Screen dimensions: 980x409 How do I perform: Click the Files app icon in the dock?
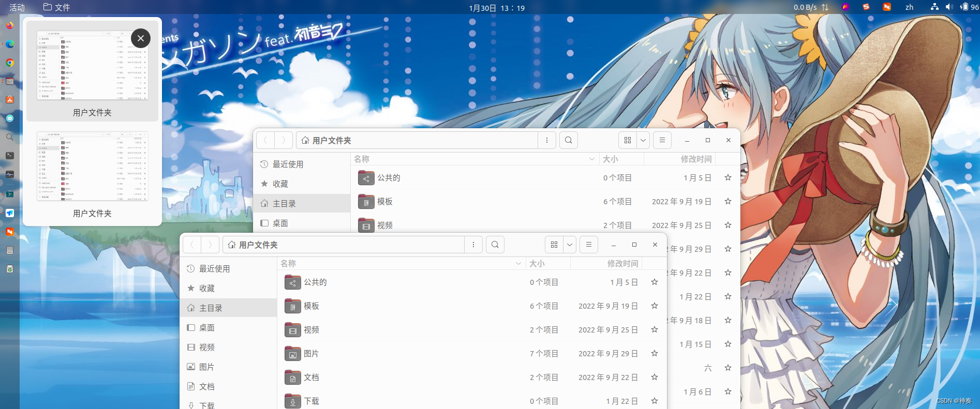tap(10, 81)
